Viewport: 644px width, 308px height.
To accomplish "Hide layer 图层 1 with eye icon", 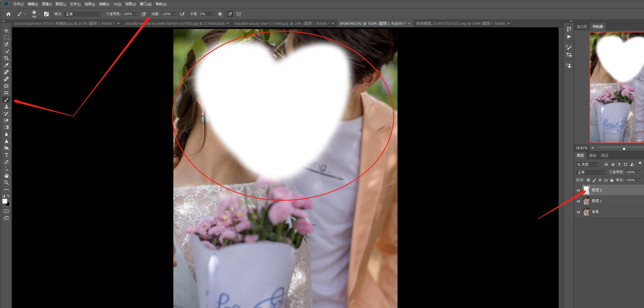I will point(578,201).
